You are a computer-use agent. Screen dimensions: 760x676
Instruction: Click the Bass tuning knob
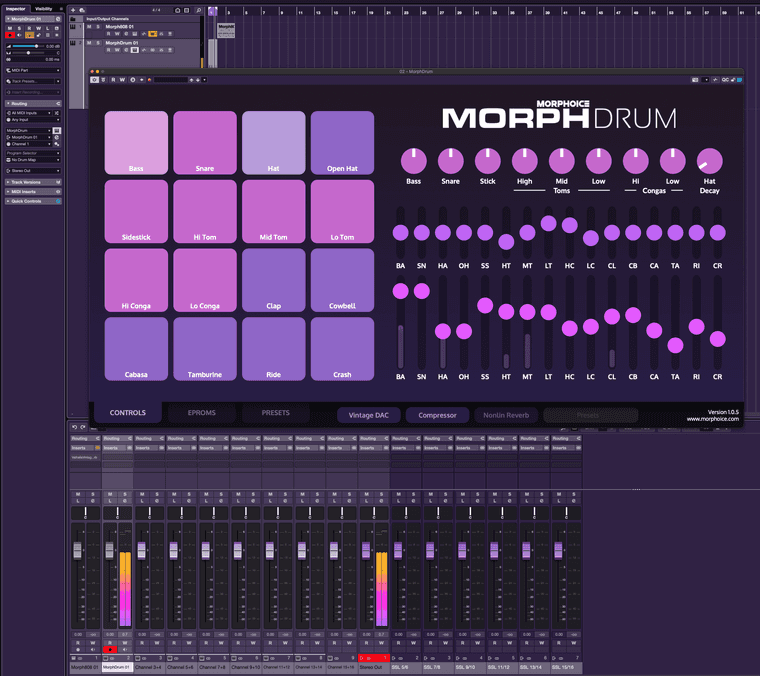coord(413,161)
